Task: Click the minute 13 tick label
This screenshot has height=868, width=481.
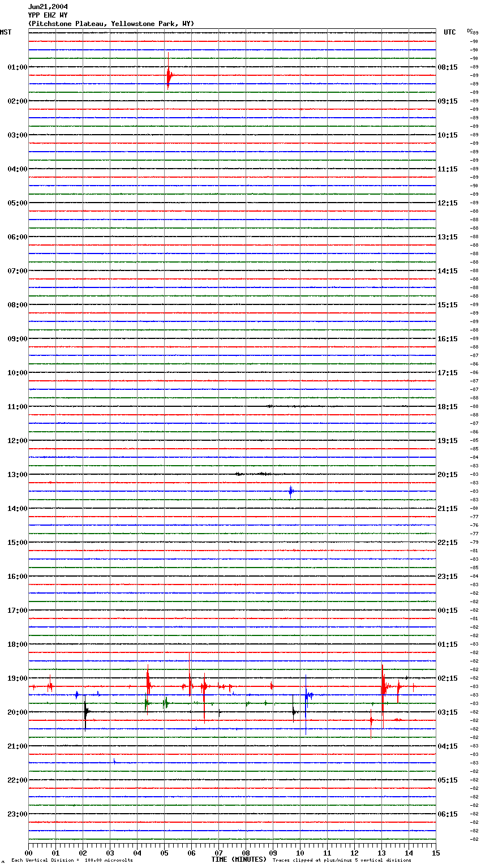Action: (381, 853)
